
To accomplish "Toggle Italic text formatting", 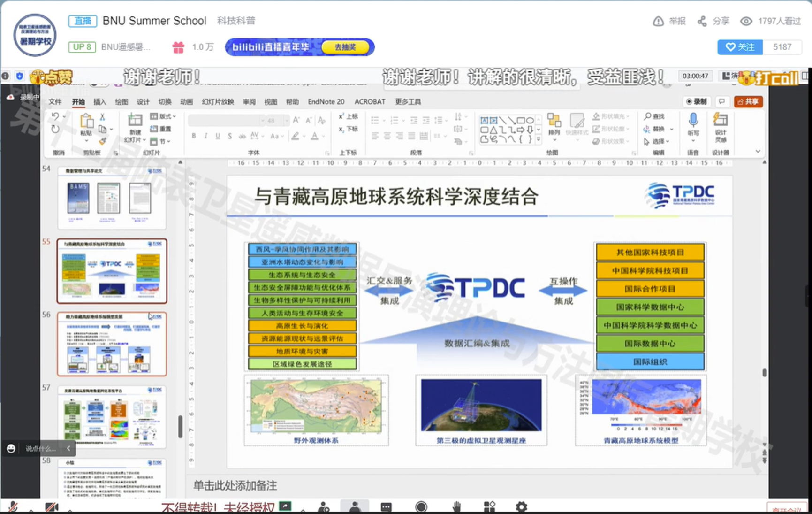I will 205,136.
